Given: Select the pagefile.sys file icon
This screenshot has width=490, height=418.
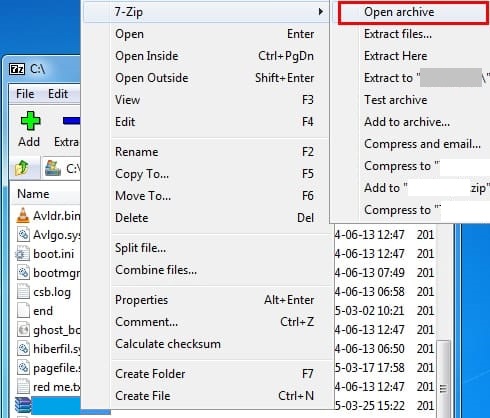Looking at the screenshot, I should (x=23, y=368).
